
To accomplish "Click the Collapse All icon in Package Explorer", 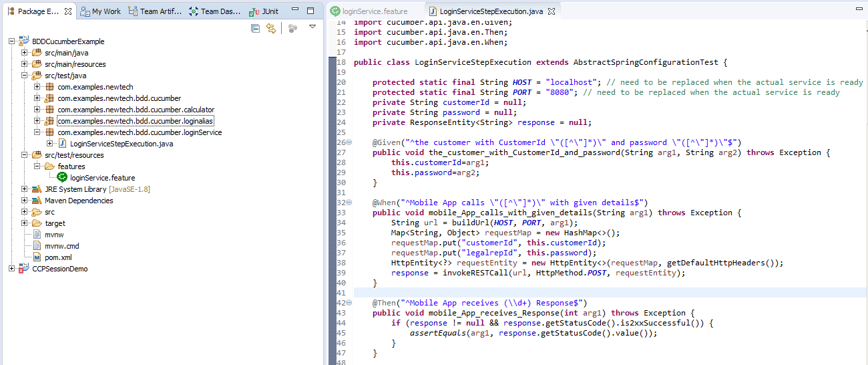I will [x=255, y=28].
